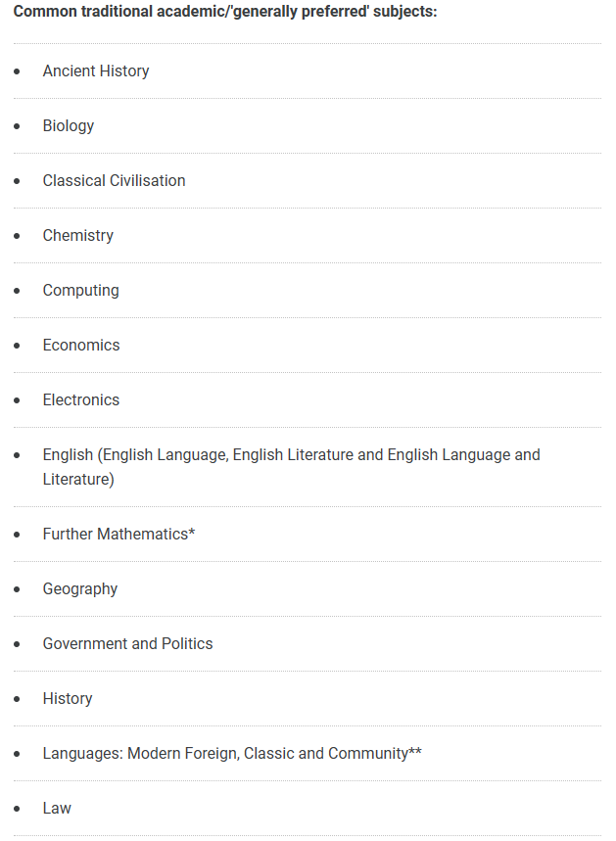This screenshot has height=841, width=616.
Task: Click the bullet point before Law
Action: [17, 809]
